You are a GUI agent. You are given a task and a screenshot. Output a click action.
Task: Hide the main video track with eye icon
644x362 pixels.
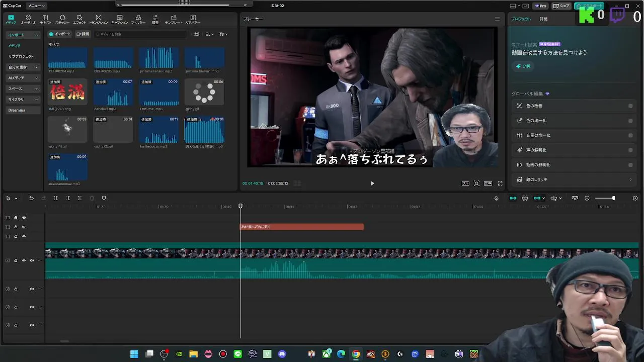(24, 260)
